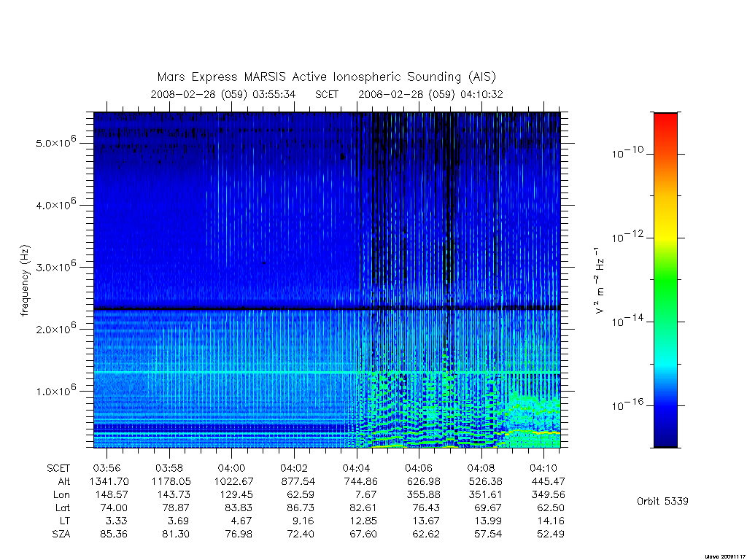Click the 5.0×10^6 frequency axis label
Image resolution: width=747 pixels, height=560 pixels.
(x=55, y=142)
